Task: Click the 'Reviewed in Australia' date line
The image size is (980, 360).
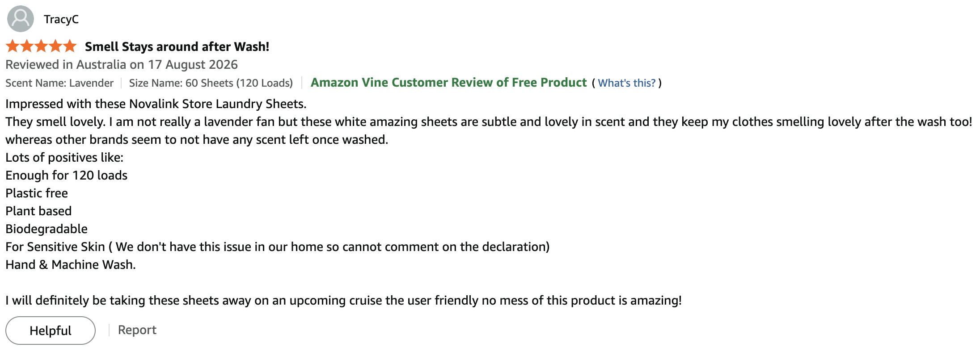Action: point(122,65)
